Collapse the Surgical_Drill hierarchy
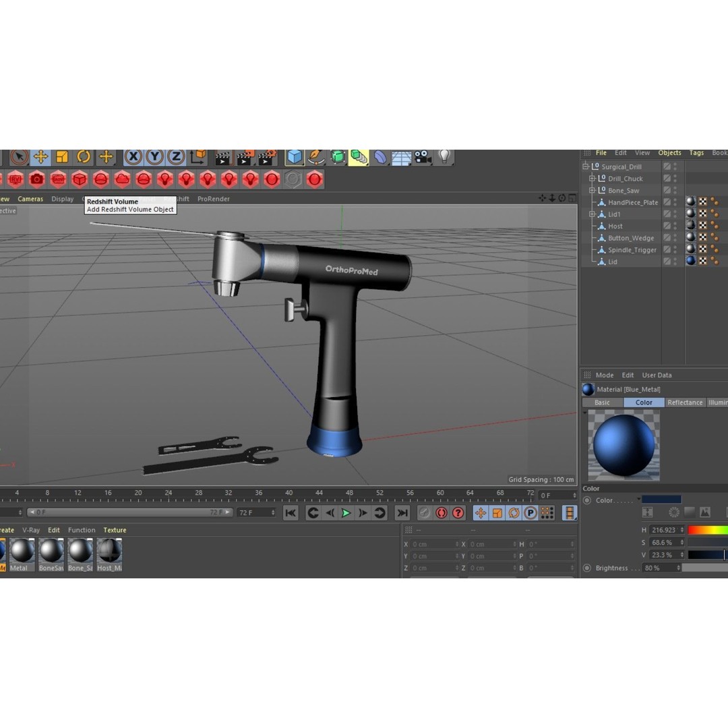This screenshot has height=728, width=728. point(586,166)
